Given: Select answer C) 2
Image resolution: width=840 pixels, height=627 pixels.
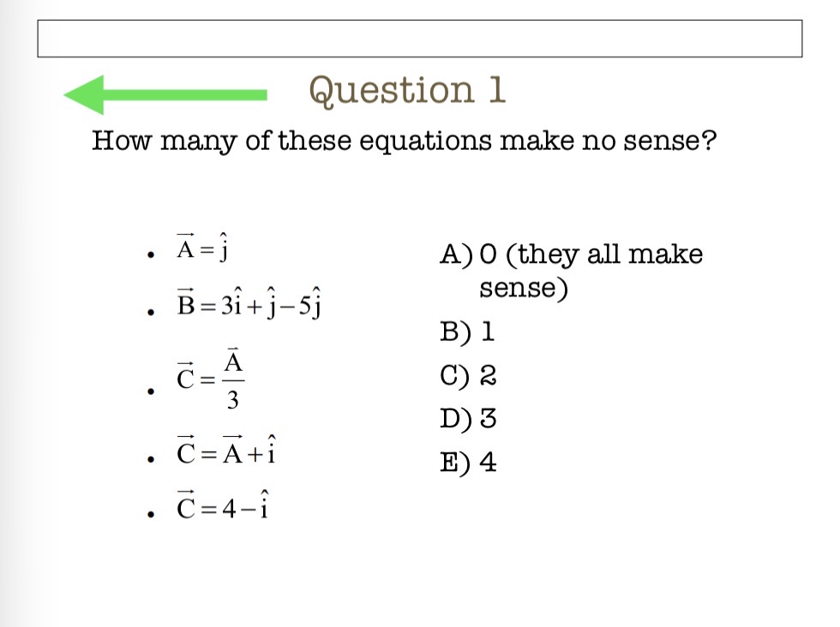Looking at the screenshot, I should click(468, 375).
